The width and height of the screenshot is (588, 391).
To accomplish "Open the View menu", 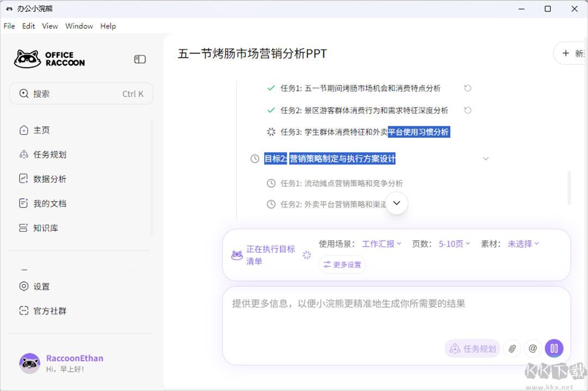I will [50, 26].
